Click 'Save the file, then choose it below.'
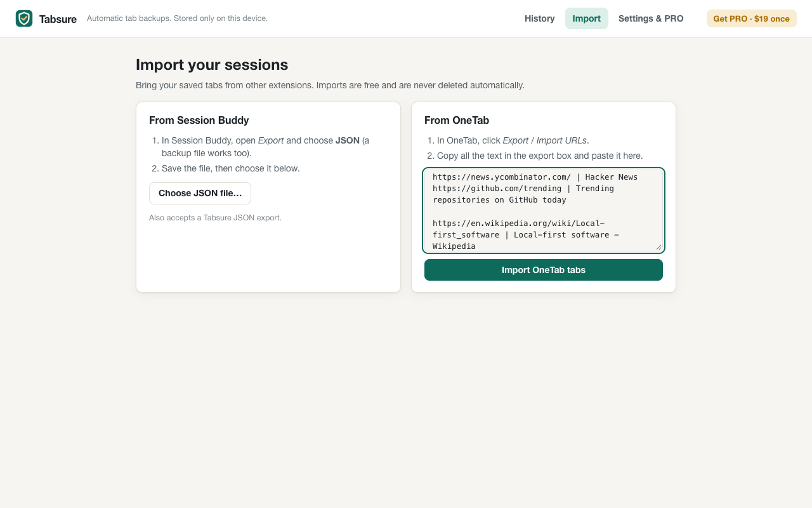Image resolution: width=812 pixels, height=508 pixels. pos(231,168)
